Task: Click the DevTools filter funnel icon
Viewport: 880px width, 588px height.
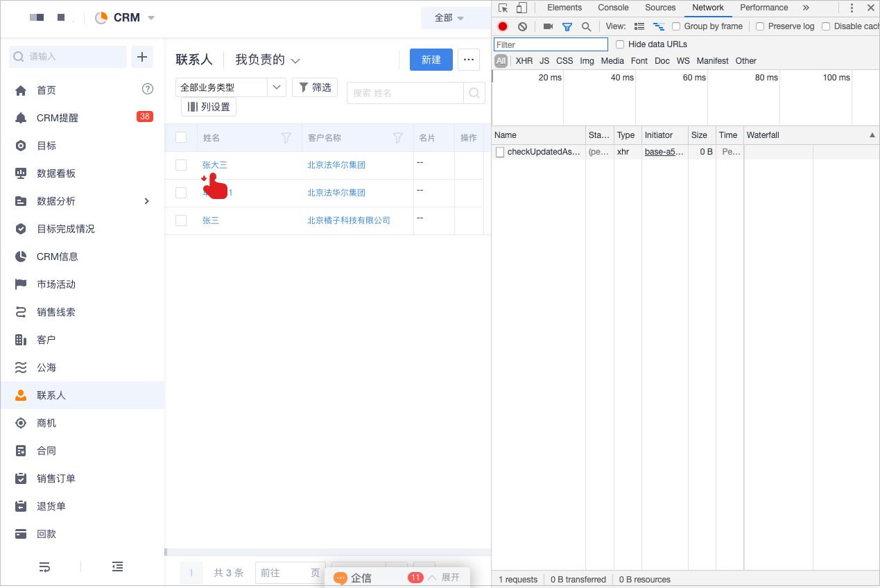Action: [x=567, y=26]
